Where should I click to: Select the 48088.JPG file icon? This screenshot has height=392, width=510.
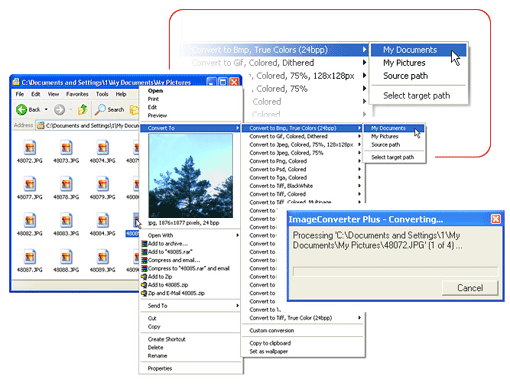[66, 257]
